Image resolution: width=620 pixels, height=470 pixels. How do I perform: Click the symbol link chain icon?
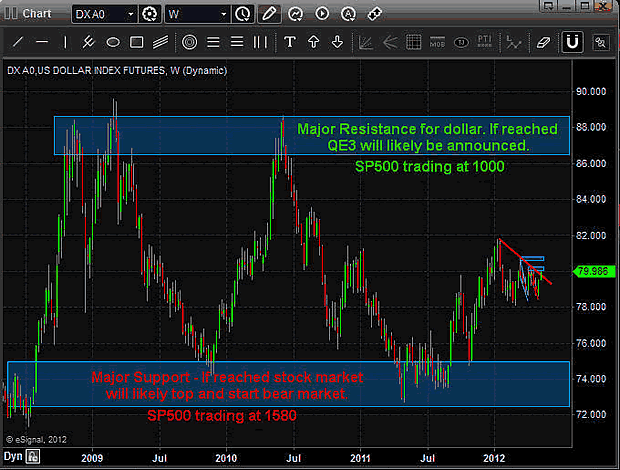coord(374,14)
